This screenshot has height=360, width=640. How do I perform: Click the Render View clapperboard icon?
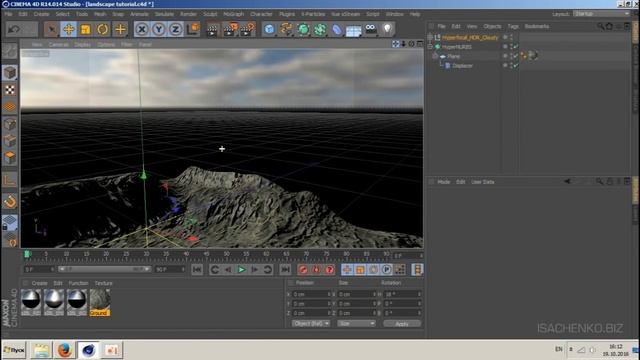[212, 29]
